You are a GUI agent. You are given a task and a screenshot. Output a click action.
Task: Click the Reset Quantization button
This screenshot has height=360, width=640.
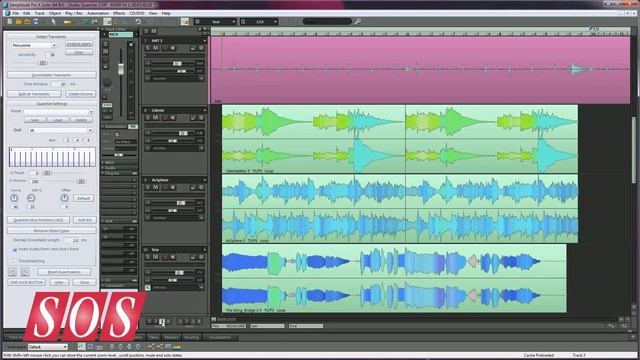pos(64,272)
